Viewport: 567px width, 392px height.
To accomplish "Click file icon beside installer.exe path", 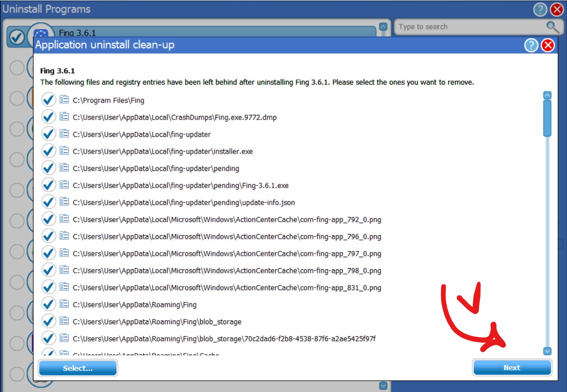I will click(x=64, y=151).
